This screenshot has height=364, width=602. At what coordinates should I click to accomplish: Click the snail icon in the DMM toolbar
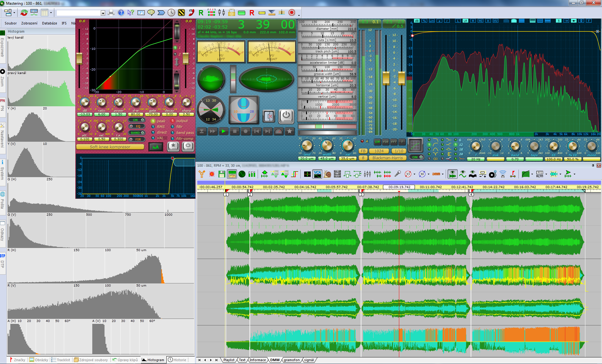point(327,174)
